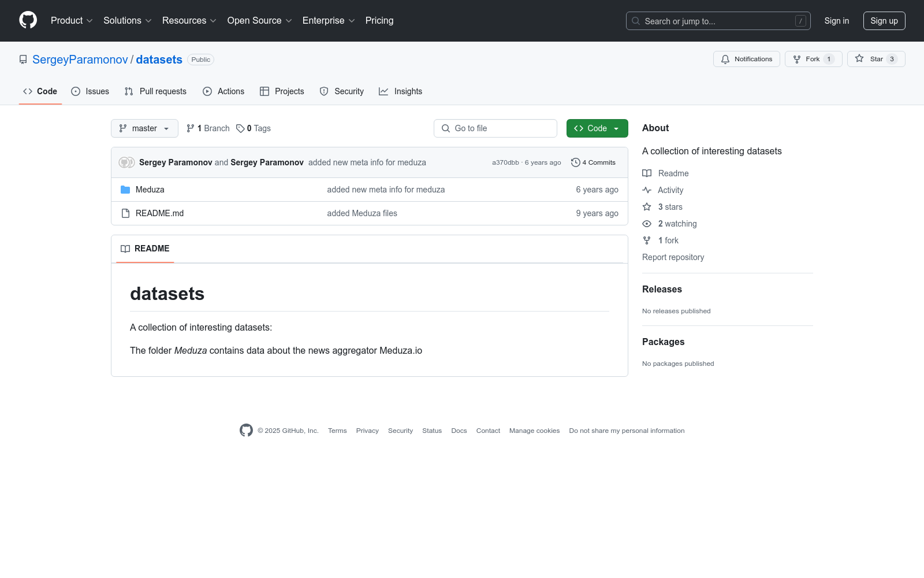Open the Meduza folder
The image size is (924, 578).
click(x=150, y=190)
